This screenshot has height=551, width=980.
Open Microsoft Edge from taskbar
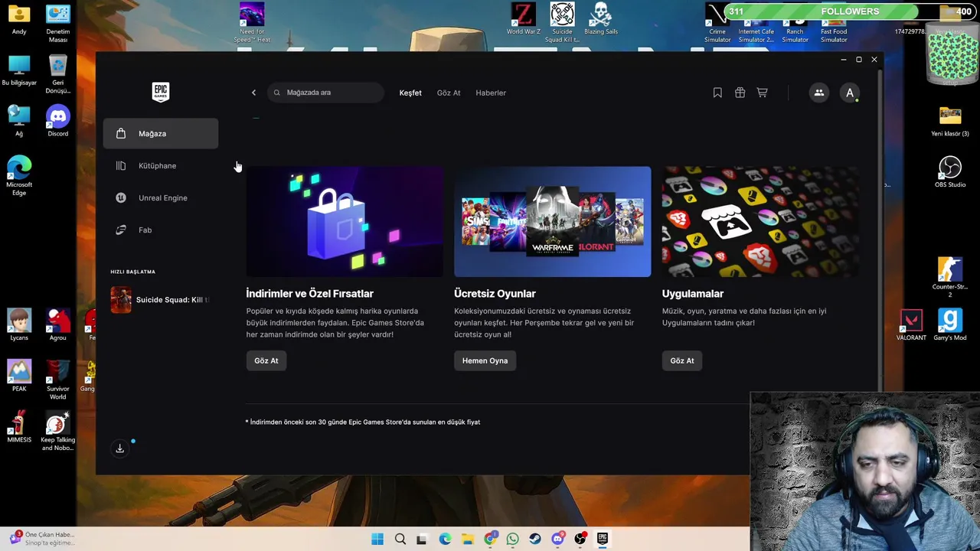tap(445, 539)
